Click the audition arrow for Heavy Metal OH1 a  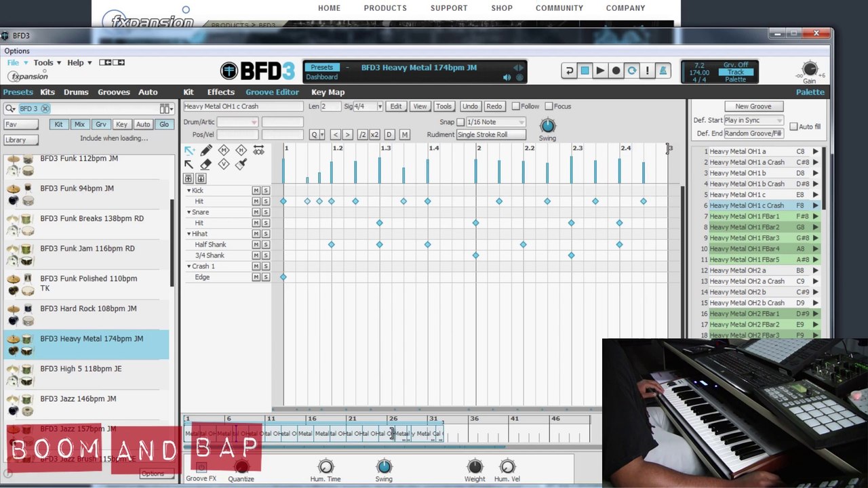[x=815, y=152]
